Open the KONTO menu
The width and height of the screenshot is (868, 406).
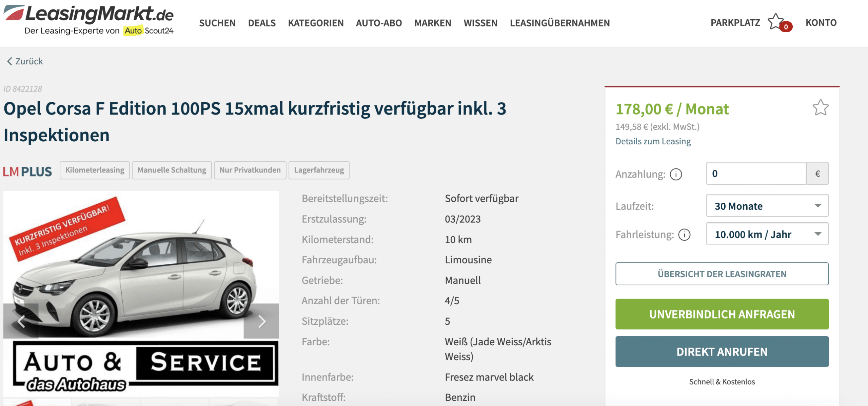pyautogui.click(x=821, y=22)
